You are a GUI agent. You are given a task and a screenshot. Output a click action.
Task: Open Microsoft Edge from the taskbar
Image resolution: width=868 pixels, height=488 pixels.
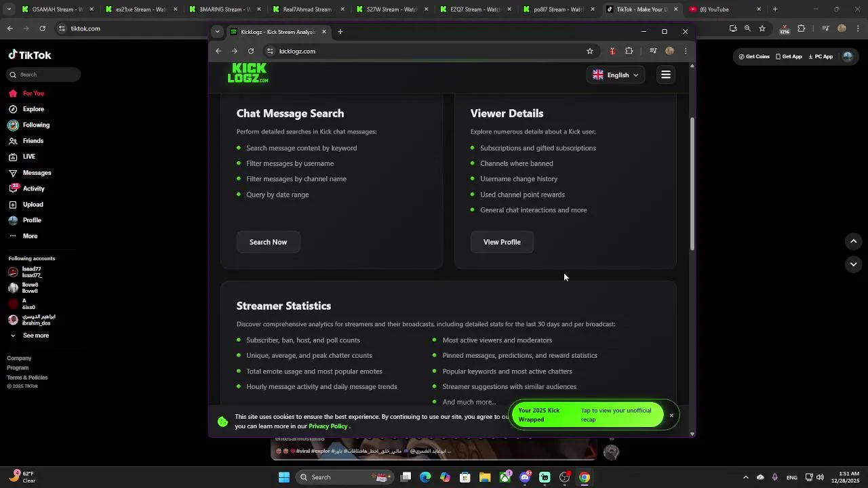pos(425,477)
